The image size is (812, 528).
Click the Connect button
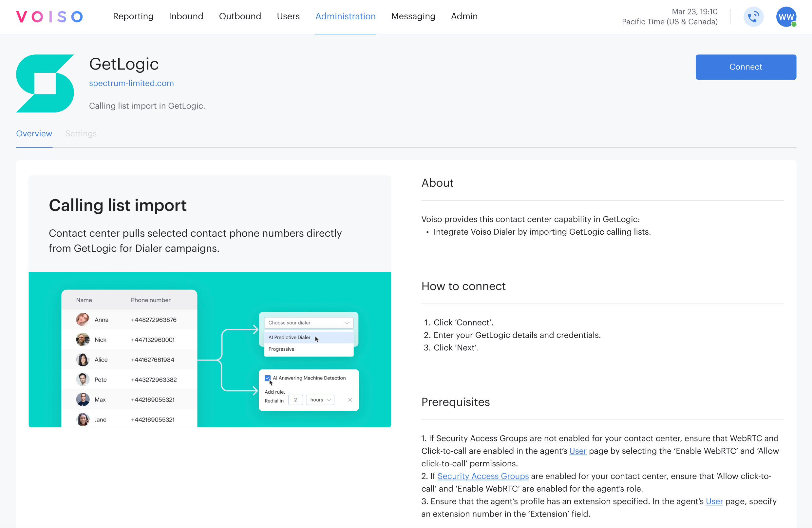pyautogui.click(x=746, y=67)
